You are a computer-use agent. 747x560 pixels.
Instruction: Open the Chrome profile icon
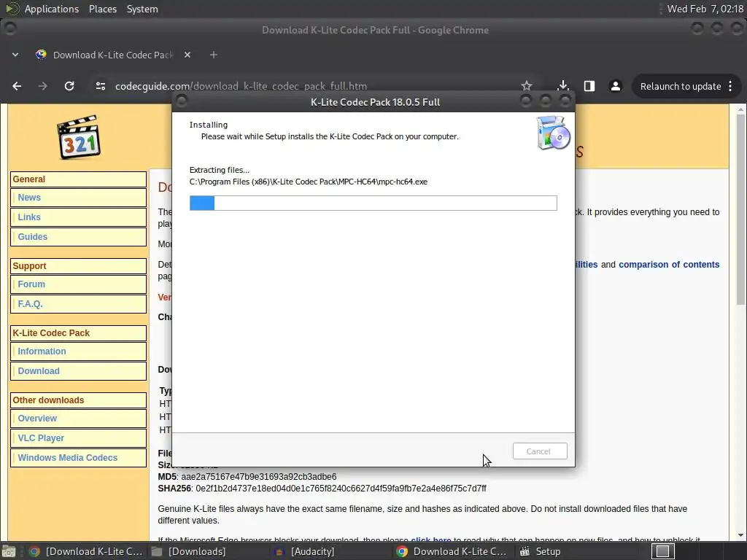(616, 86)
